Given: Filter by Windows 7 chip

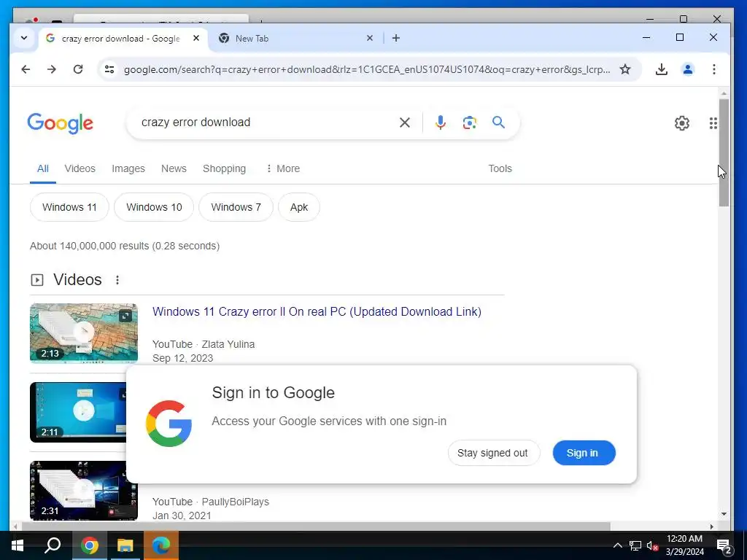Looking at the screenshot, I should coord(236,207).
